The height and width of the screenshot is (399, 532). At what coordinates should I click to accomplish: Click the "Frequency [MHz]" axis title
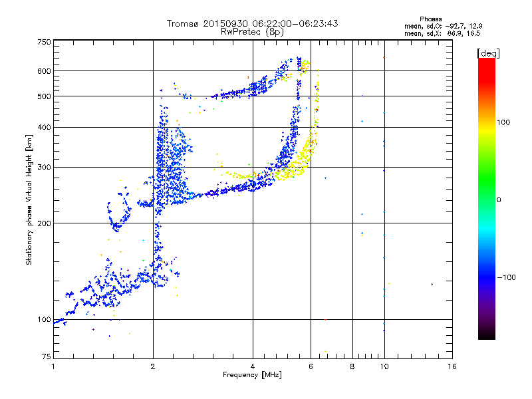[252, 375]
